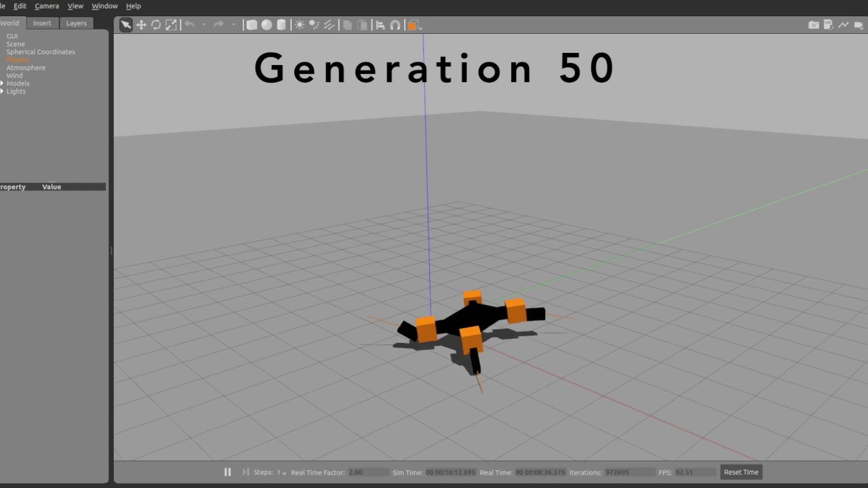The height and width of the screenshot is (488, 868).
Task: Add a spot light
Action: coord(315,25)
